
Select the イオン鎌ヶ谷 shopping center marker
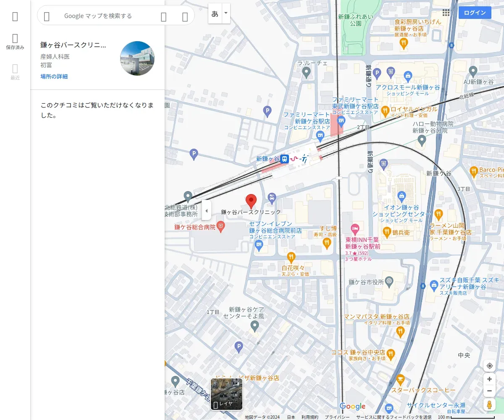pyautogui.click(x=402, y=196)
